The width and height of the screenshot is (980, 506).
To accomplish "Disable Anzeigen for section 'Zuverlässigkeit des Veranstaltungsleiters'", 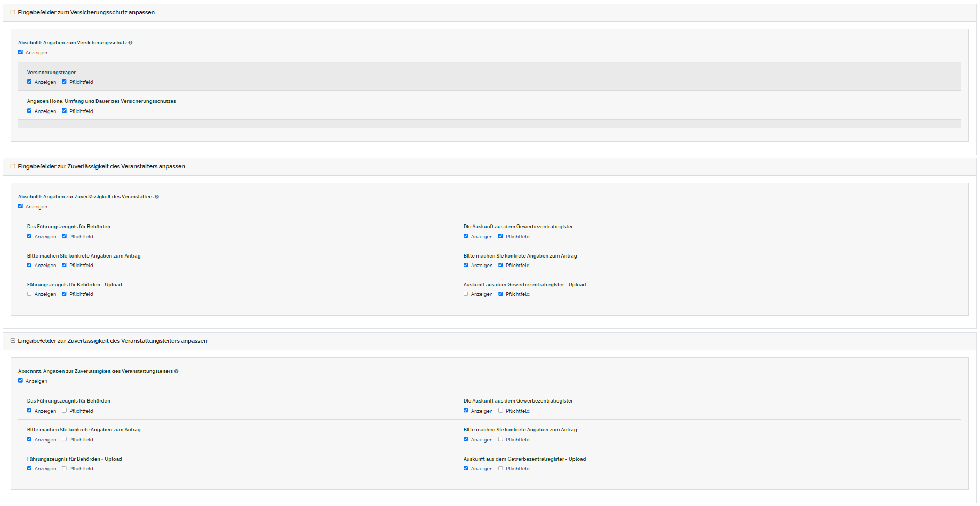I will [21, 381].
